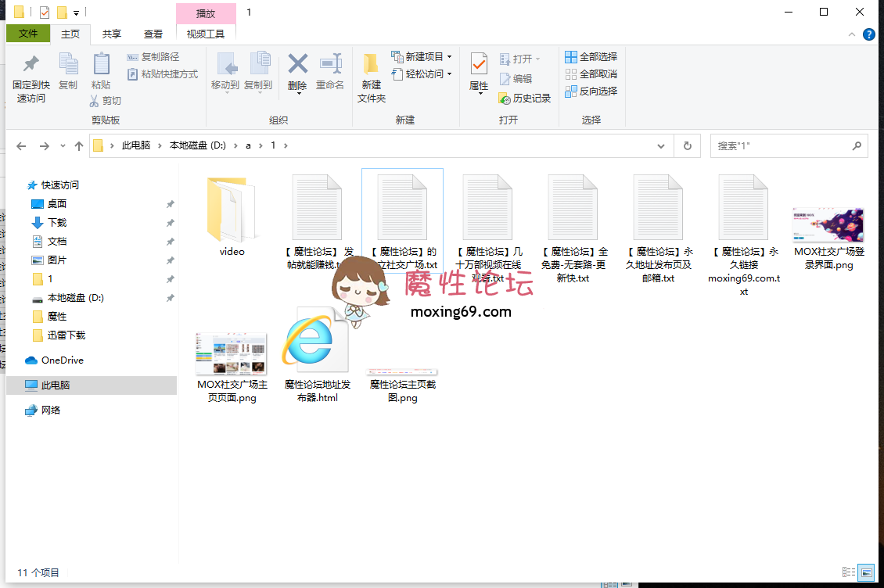Click folder a in the address bar
This screenshot has width=884, height=588.
coord(248,145)
